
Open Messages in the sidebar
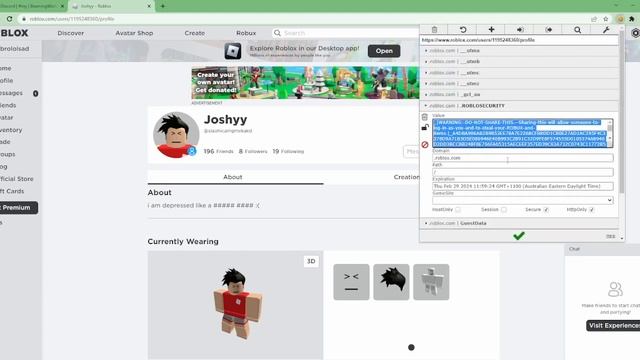click(x=11, y=93)
